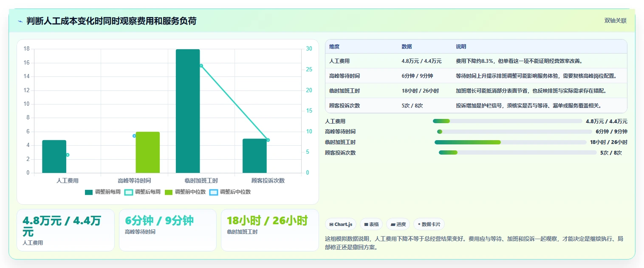Click the 顾客投诉次数 progress bar
The width and height of the screenshot is (644, 268).
[517, 153]
